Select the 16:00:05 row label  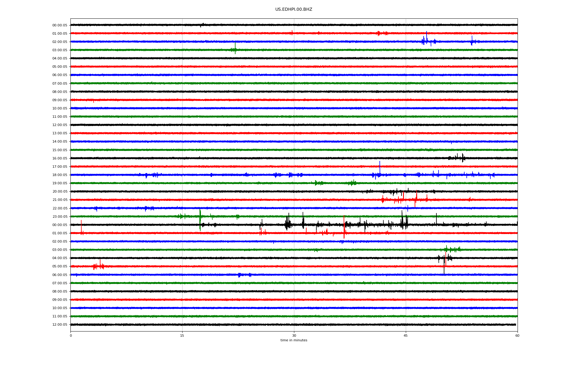[x=60, y=159]
